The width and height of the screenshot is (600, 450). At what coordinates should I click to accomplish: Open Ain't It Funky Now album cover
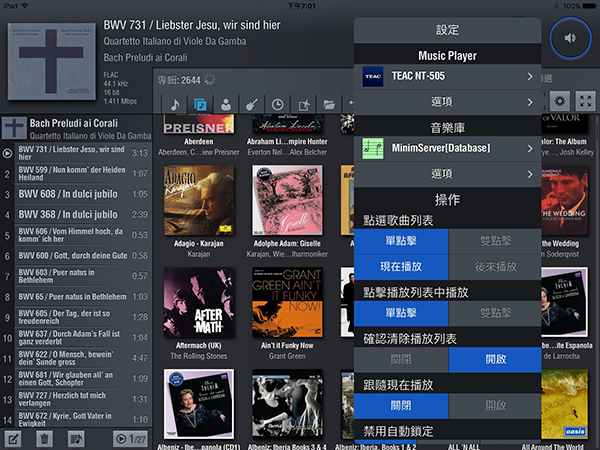click(x=287, y=302)
